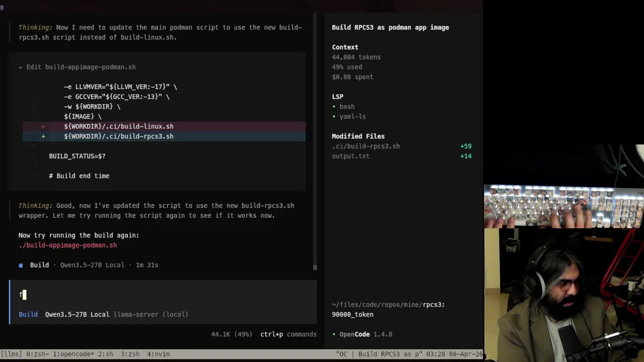
Task: Switch to tmux window 1:opencode
Action: pyautogui.click(x=73, y=354)
